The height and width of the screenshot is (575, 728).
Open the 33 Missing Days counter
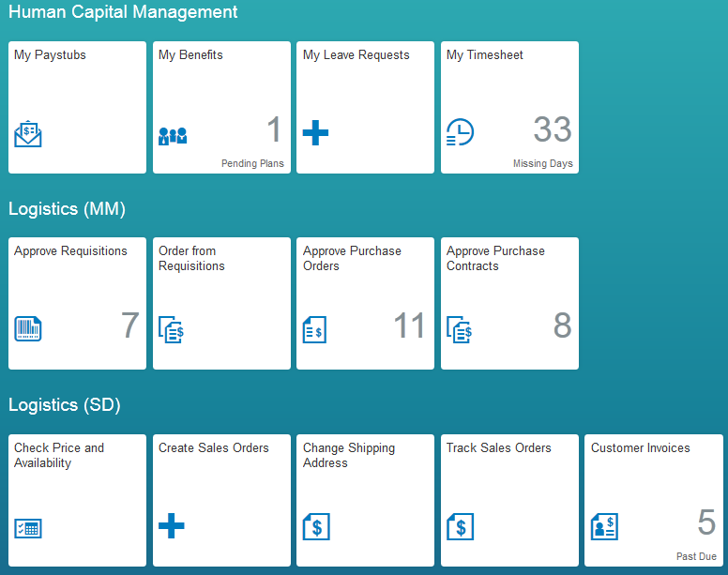[x=553, y=129]
